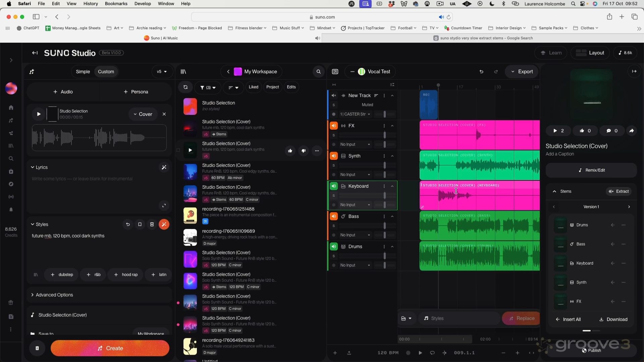Open the Safari Bookmarks menu

point(116,4)
